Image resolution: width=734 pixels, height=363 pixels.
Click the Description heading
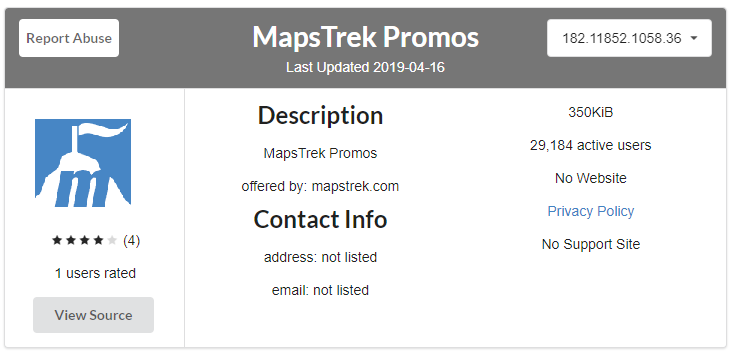321,115
